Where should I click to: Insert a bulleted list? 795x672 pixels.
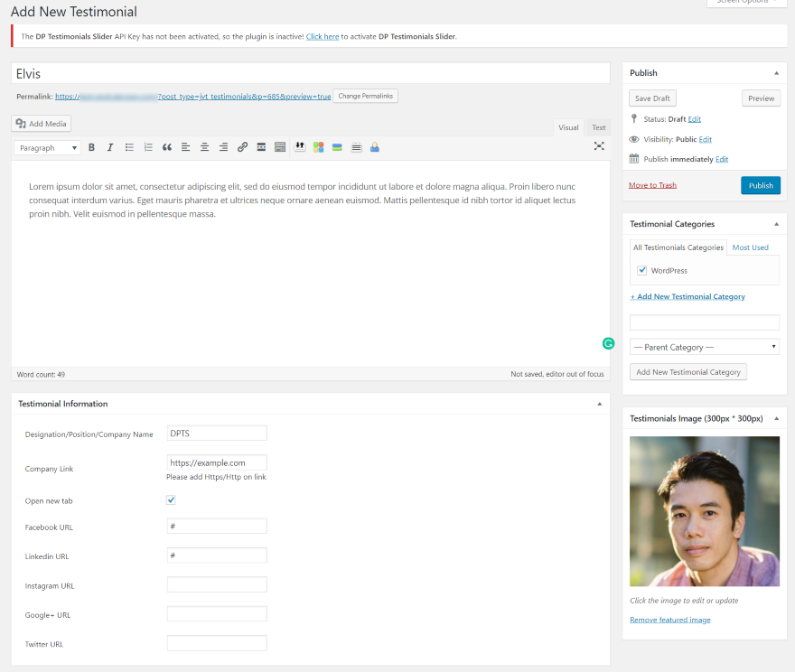pyautogui.click(x=129, y=147)
